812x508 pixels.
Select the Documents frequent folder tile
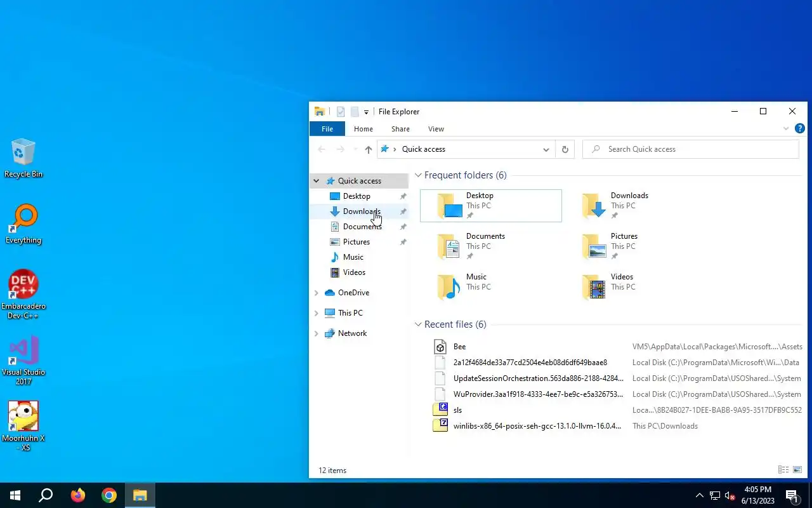point(491,246)
